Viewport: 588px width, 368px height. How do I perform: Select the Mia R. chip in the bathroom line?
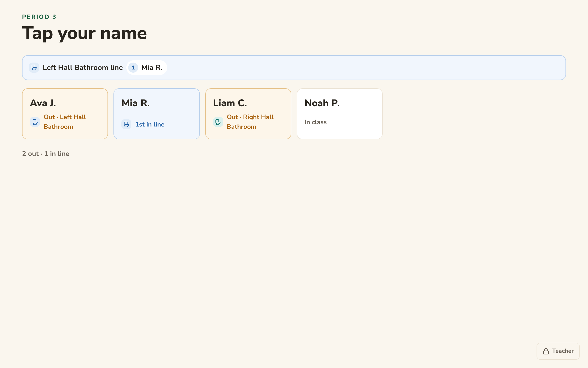point(147,68)
